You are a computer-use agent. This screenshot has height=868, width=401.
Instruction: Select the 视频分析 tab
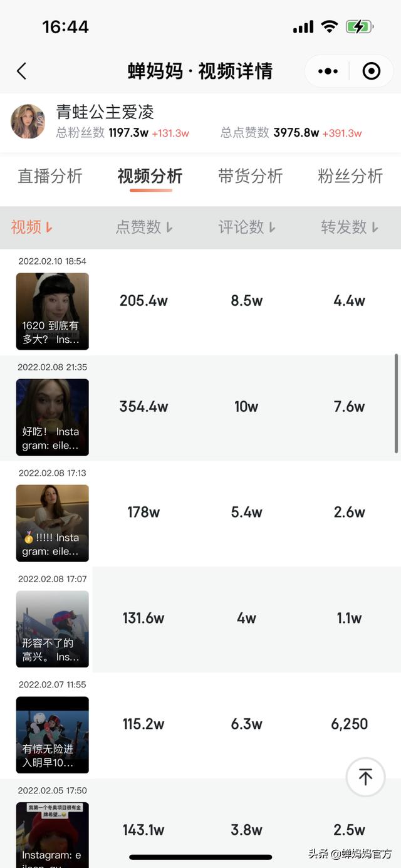150,176
